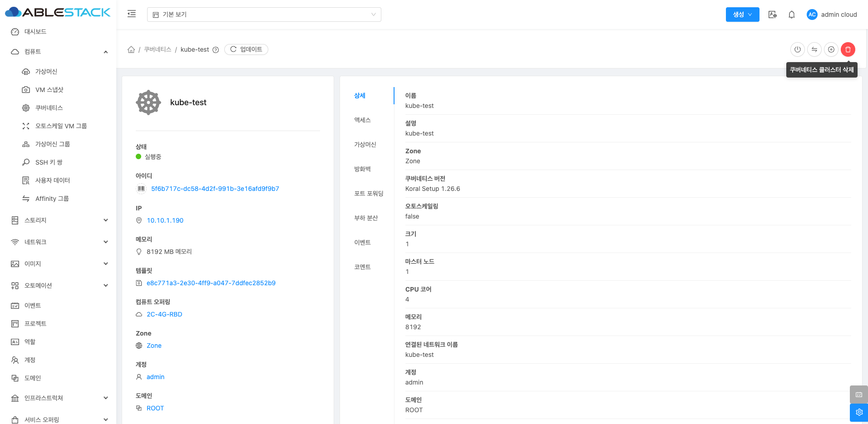The image size is (868, 424).
Task: Click the 업데이트 refresh button
Action: pos(246,49)
